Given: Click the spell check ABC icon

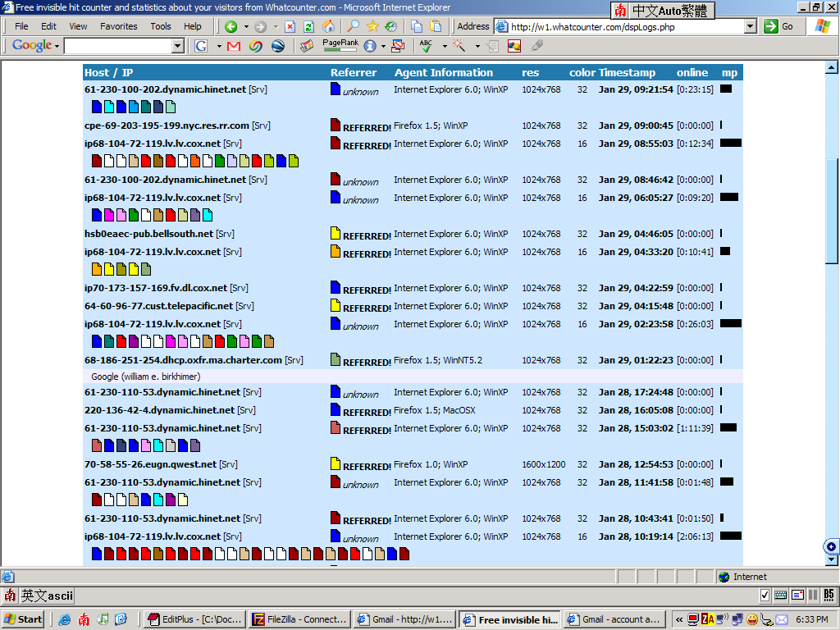Looking at the screenshot, I should click(x=426, y=46).
